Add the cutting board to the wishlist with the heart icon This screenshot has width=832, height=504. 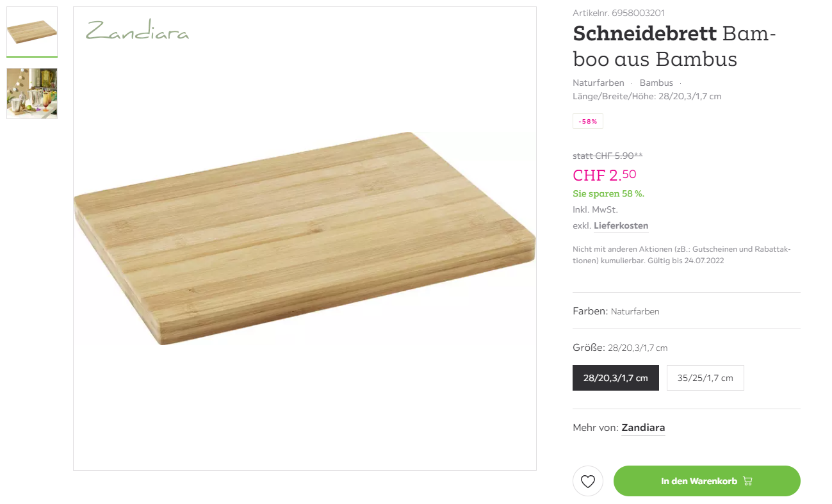tap(588, 481)
